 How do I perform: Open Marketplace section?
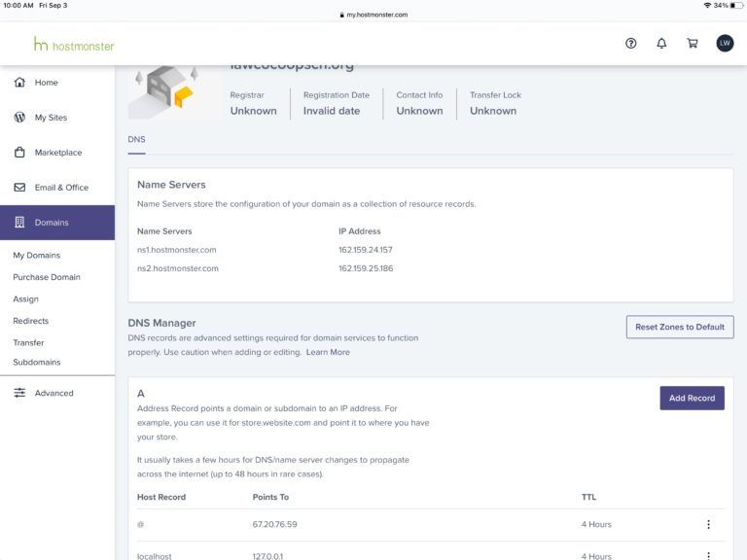[x=57, y=153]
